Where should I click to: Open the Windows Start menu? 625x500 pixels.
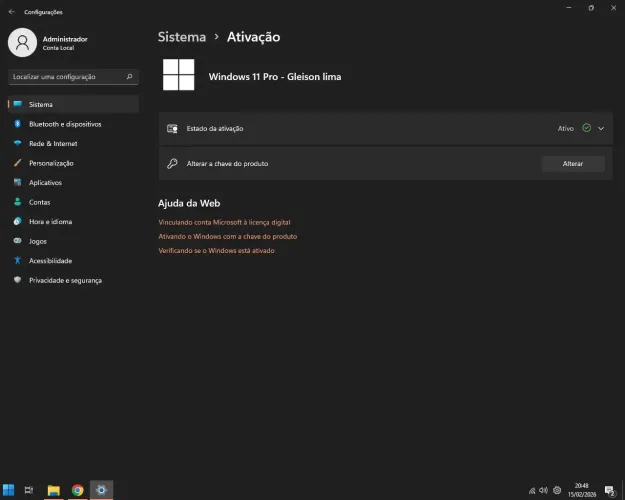pos(8,490)
